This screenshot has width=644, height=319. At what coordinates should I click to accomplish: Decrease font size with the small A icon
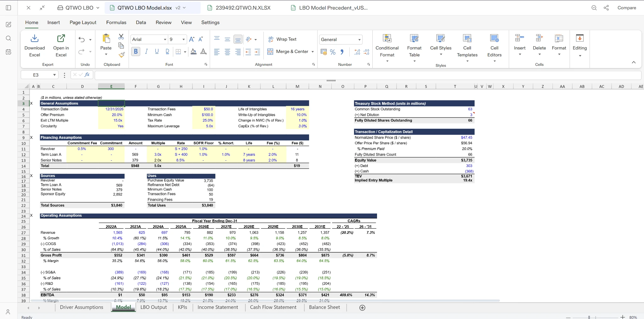pos(201,39)
